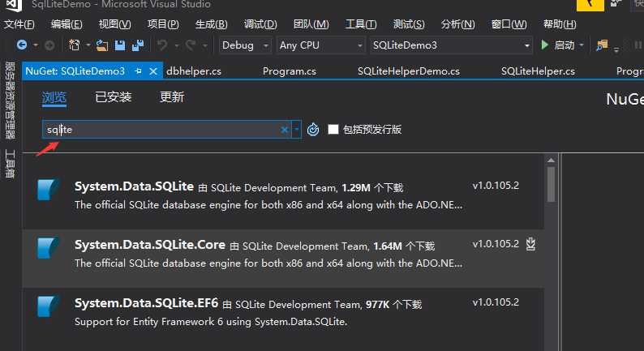Open the 编辑(E) menu

[x=67, y=24]
